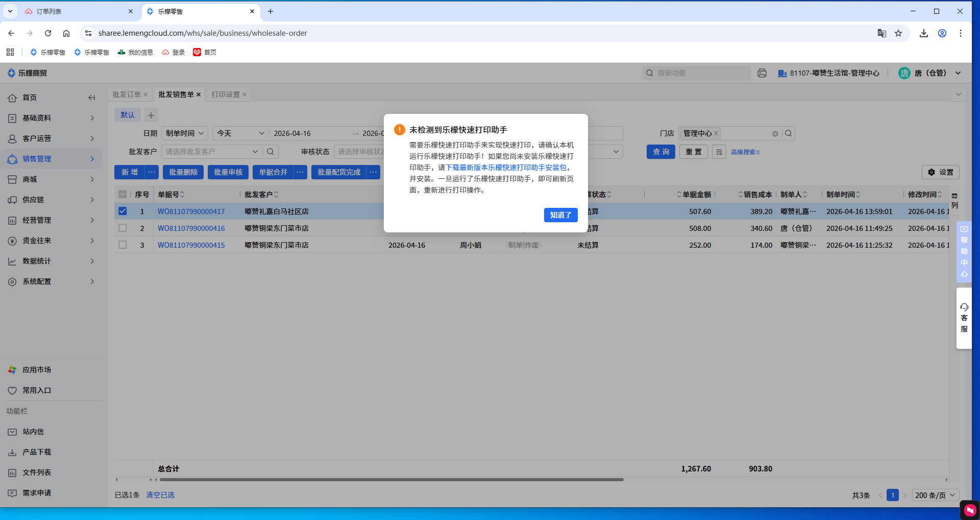This screenshot has width=980, height=520.
Task: Open 产品下载 in the sidebar
Action: [x=37, y=452]
